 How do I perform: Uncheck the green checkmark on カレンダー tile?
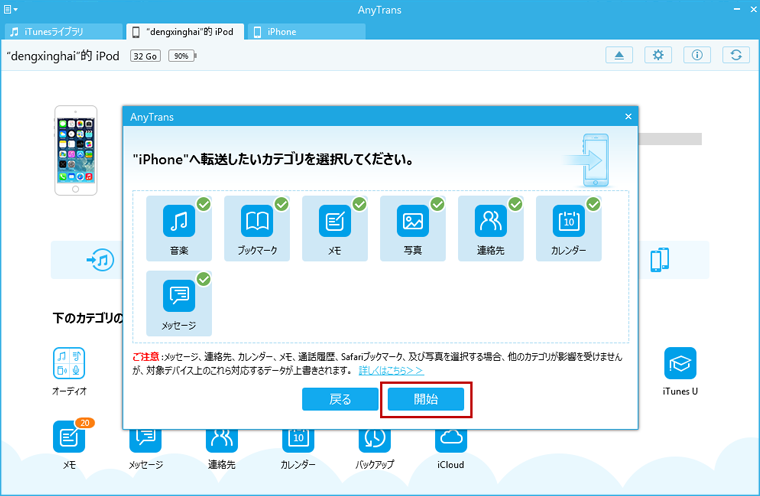pyautogui.click(x=594, y=204)
